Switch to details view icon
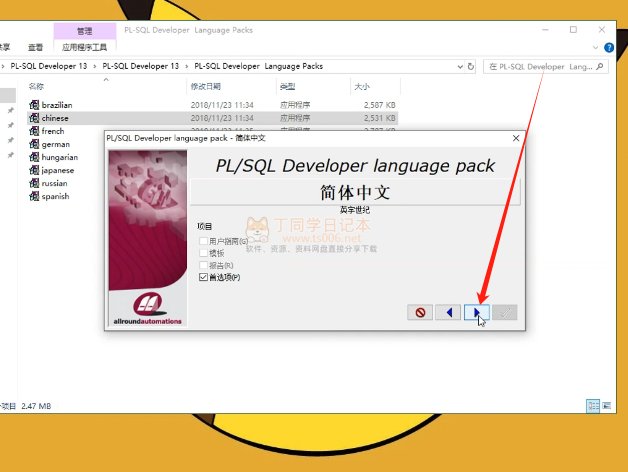628x472 pixels. (593, 406)
